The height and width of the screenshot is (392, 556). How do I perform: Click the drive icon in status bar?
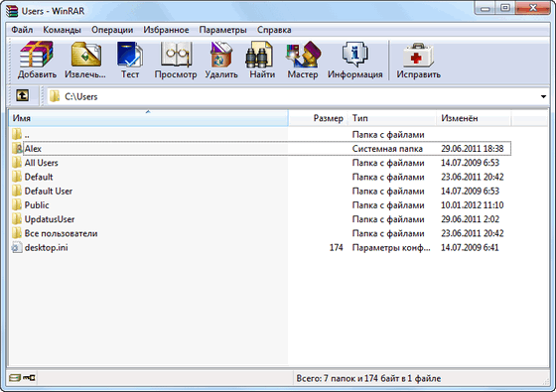click(x=15, y=378)
